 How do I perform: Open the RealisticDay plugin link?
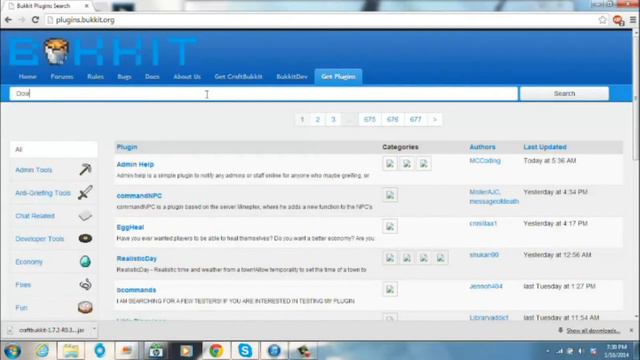[137, 258]
